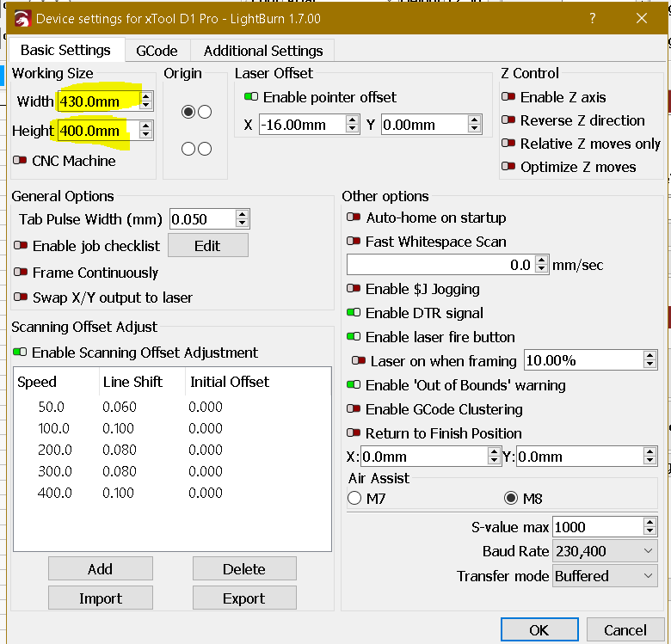Toggle Auto-home on startup

(354, 218)
